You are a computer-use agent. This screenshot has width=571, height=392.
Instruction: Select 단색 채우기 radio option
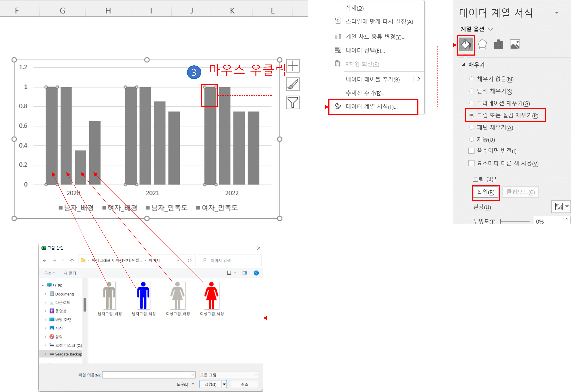point(471,91)
